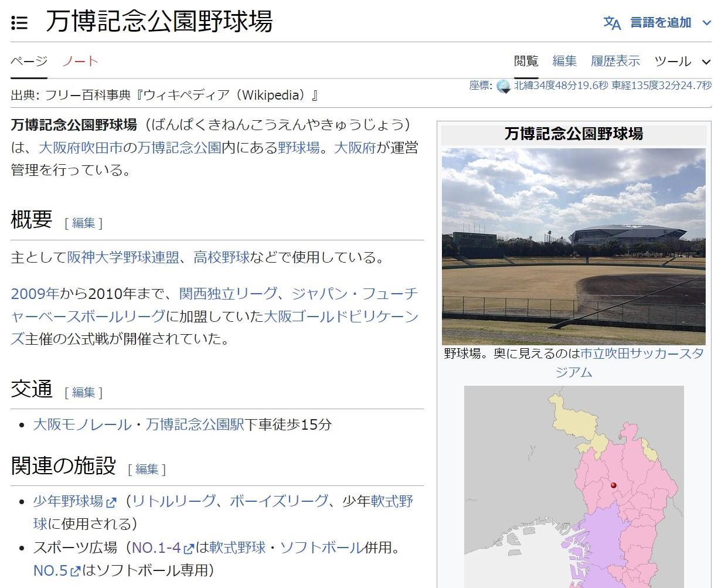
Task: Follow the 万博記念公園駅 link
Action: click(x=195, y=424)
